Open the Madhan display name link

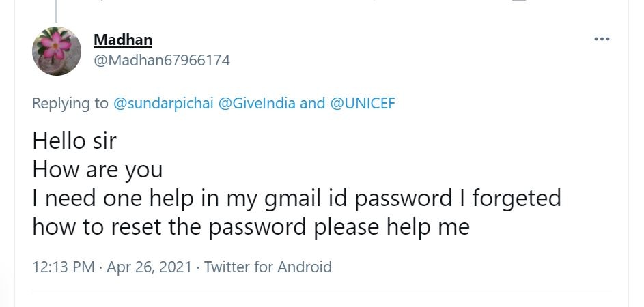coord(123,40)
